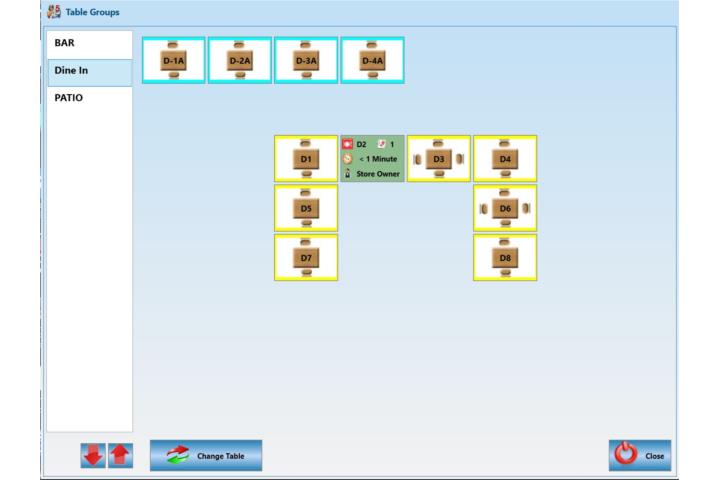Select the PATIO table group
The height and width of the screenshot is (480, 720).
click(x=90, y=98)
